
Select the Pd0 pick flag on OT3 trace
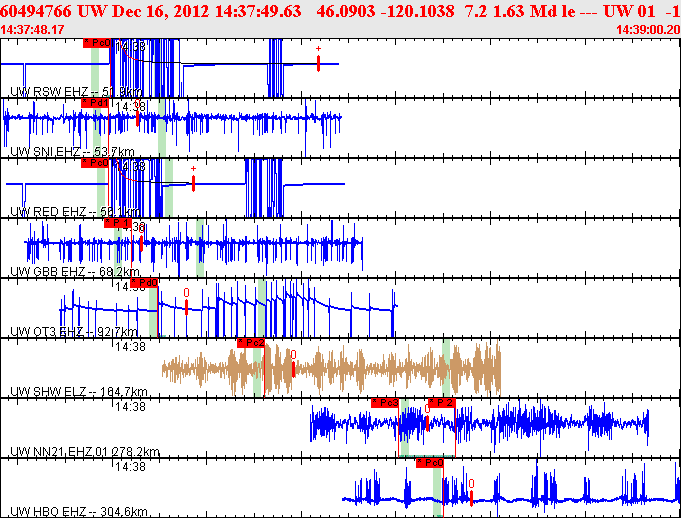[x=144, y=283]
